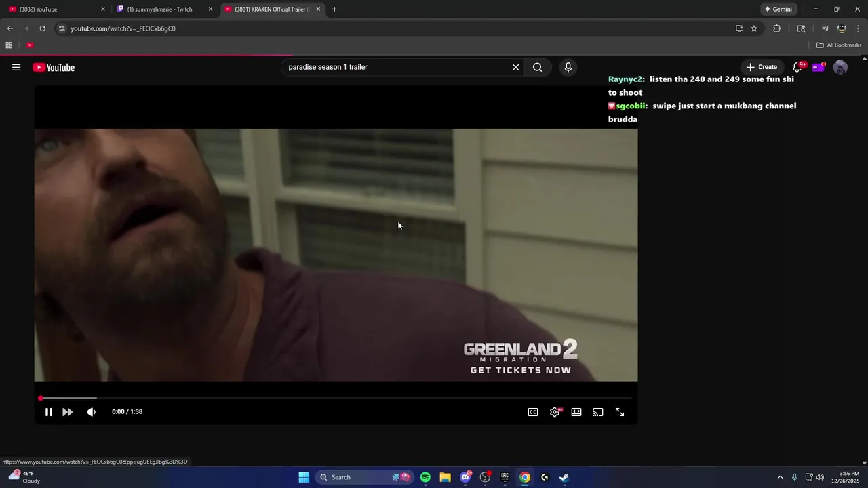
Task: Click the system tray volume icon
Action: click(820, 477)
